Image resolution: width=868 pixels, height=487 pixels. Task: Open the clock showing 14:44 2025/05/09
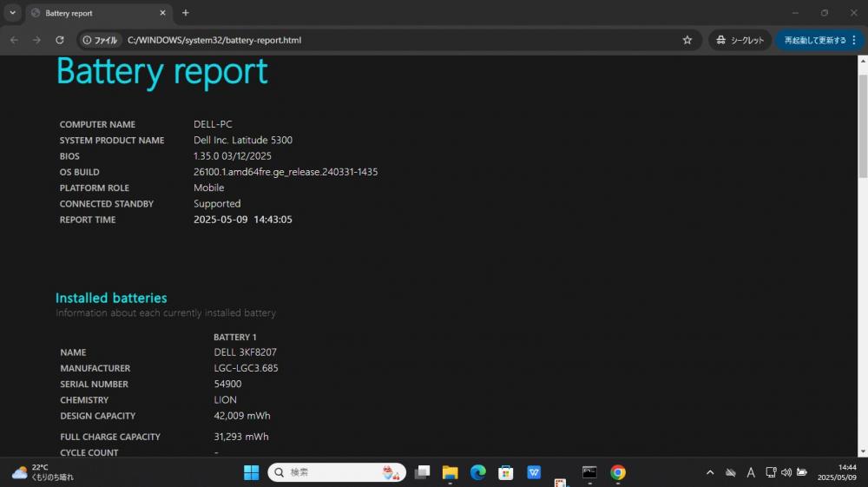coord(837,472)
